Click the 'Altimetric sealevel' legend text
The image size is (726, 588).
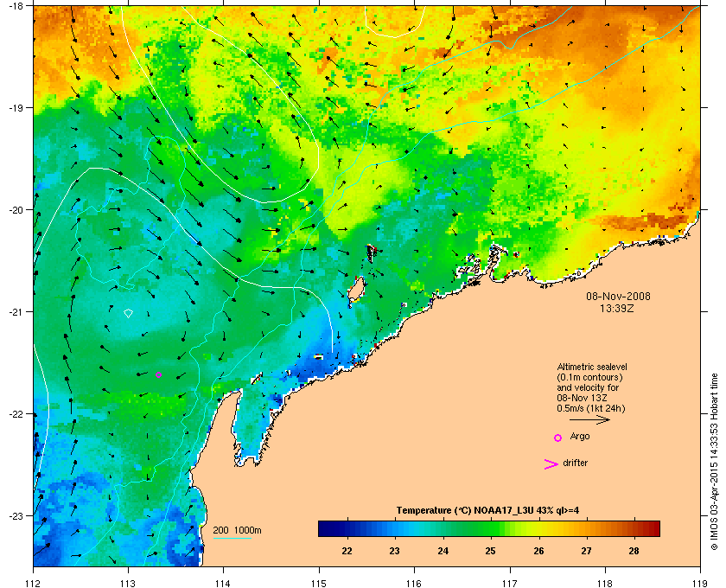592,367
